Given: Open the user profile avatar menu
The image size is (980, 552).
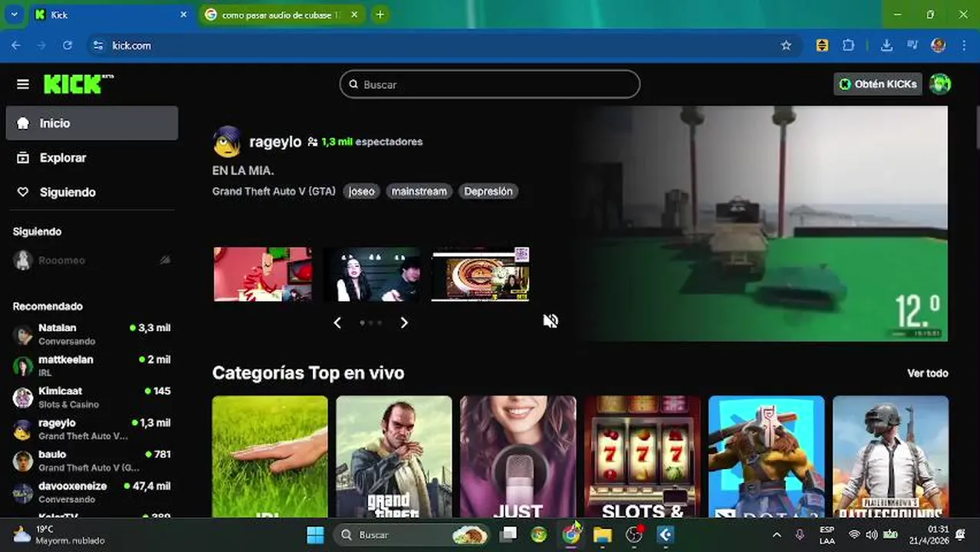Looking at the screenshot, I should pos(939,84).
